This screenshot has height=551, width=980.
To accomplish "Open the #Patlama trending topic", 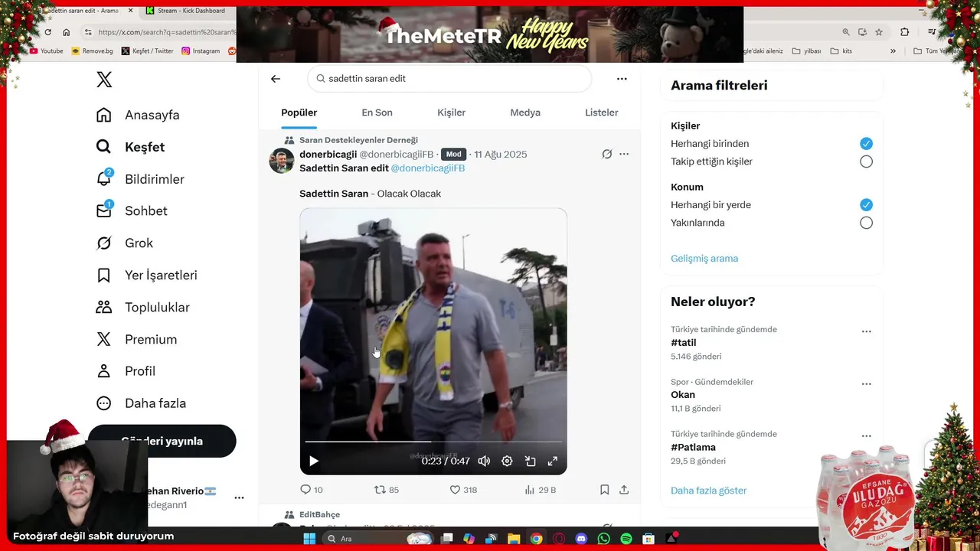I will click(693, 447).
